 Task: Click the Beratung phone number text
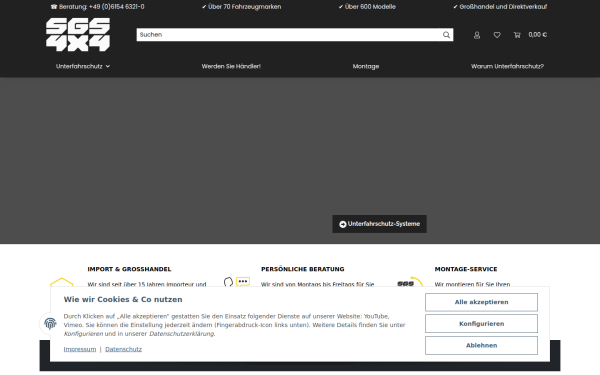[98, 7]
